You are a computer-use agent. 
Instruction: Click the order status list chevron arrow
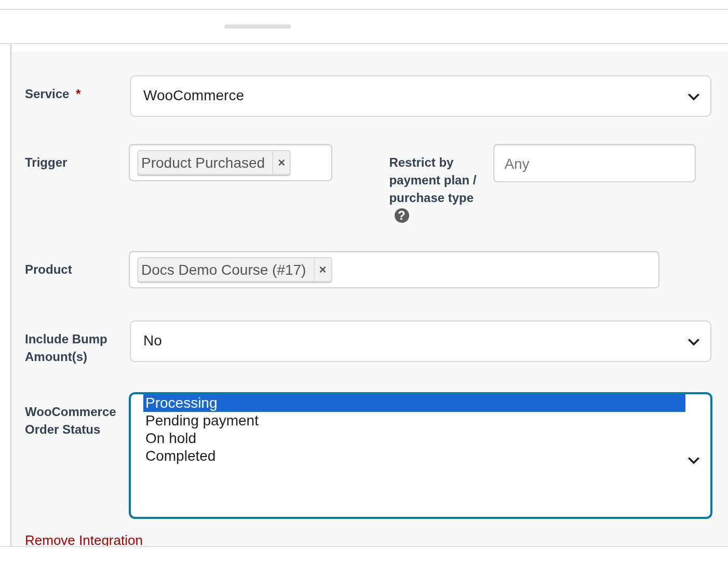pos(694,460)
